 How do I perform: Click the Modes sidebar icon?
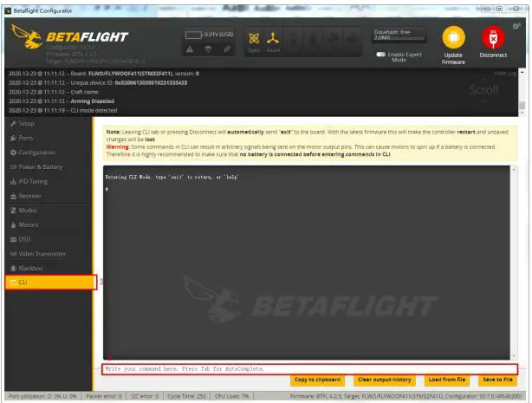[13, 211]
